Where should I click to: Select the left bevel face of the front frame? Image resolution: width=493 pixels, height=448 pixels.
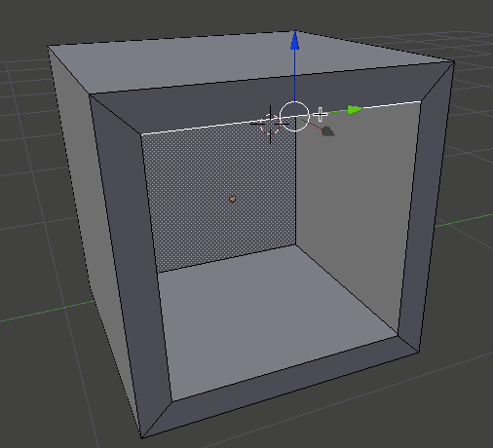(130, 260)
